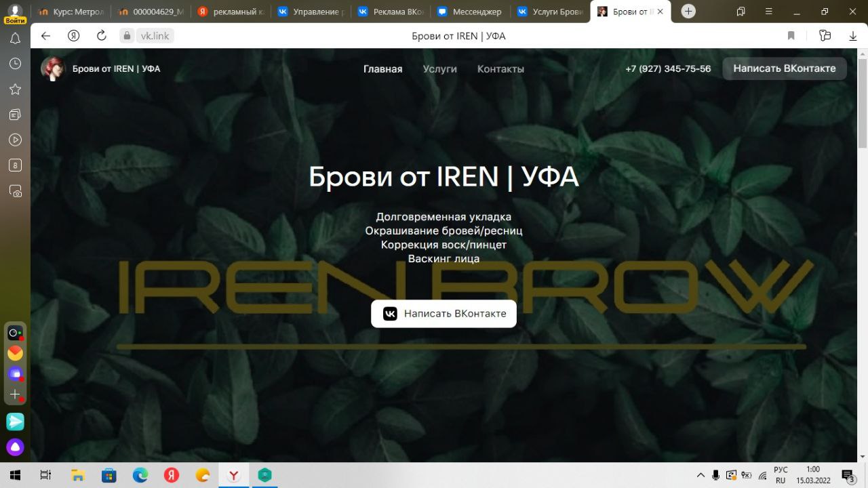Open Microsoft Store from taskbar

[109, 476]
